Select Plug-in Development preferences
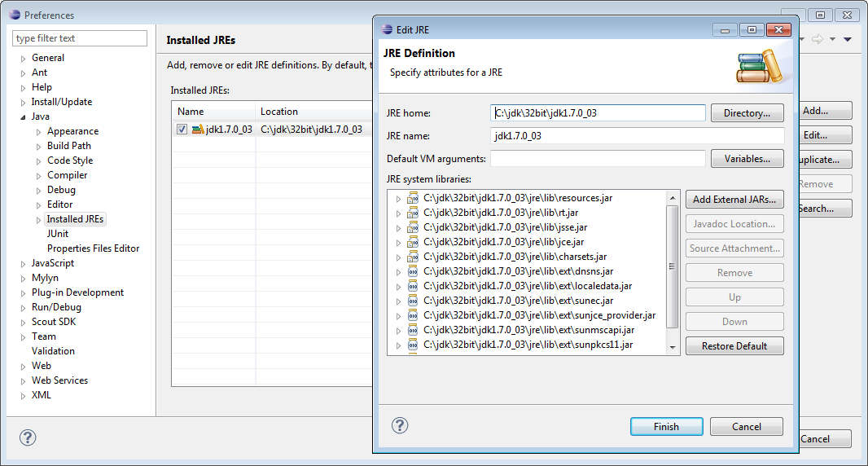This screenshot has height=466, width=868. (77, 292)
